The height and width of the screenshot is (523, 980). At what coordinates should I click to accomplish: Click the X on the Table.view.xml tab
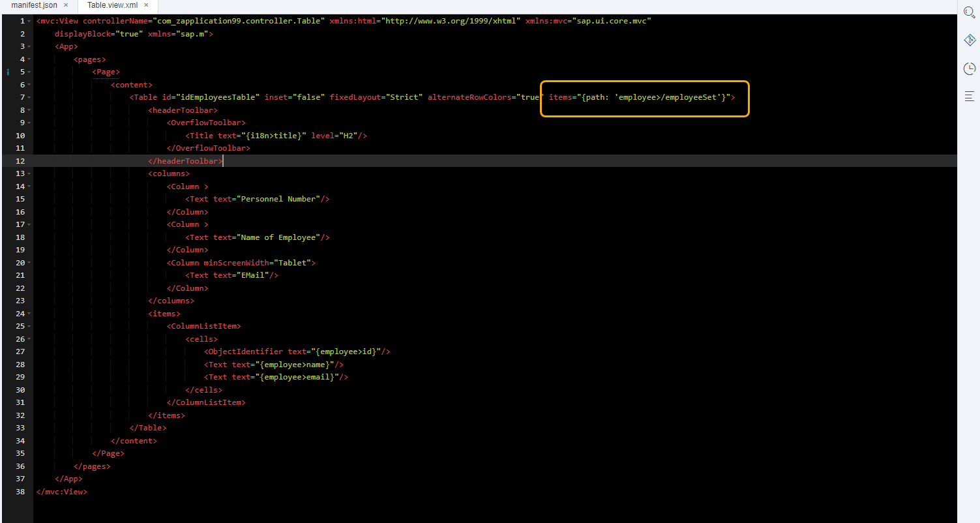(146, 5)
